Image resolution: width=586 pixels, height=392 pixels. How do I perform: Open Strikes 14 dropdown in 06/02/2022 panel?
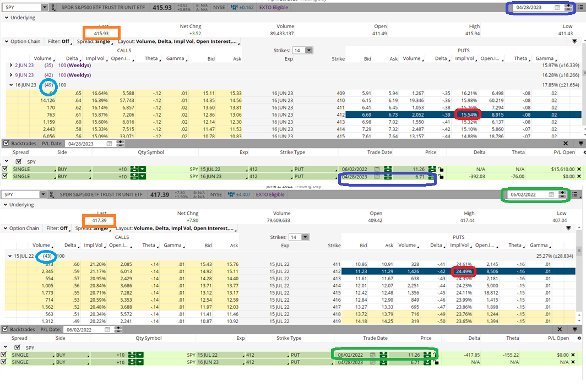coord(305,237)
